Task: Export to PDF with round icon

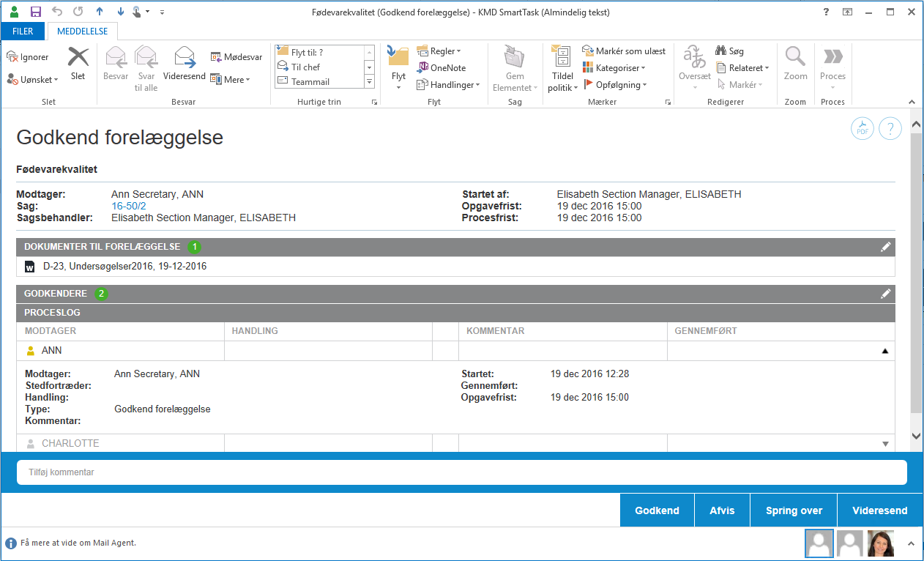Action: tap(862, 129)
